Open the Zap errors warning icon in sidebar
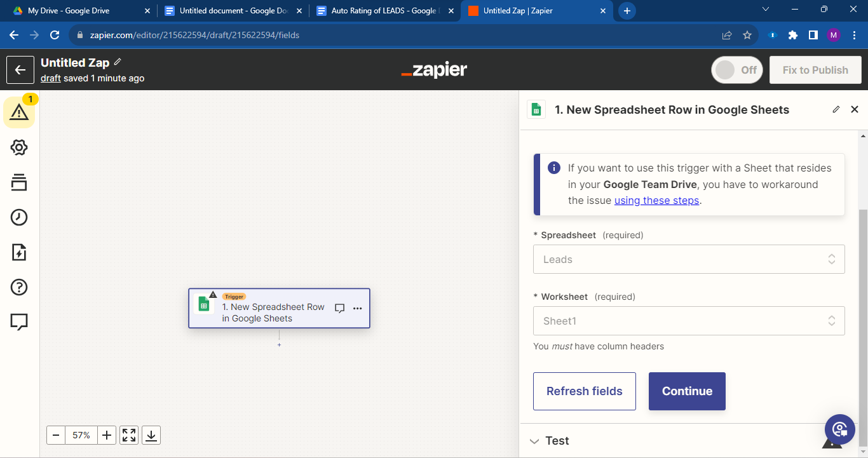 click(19, 113)
